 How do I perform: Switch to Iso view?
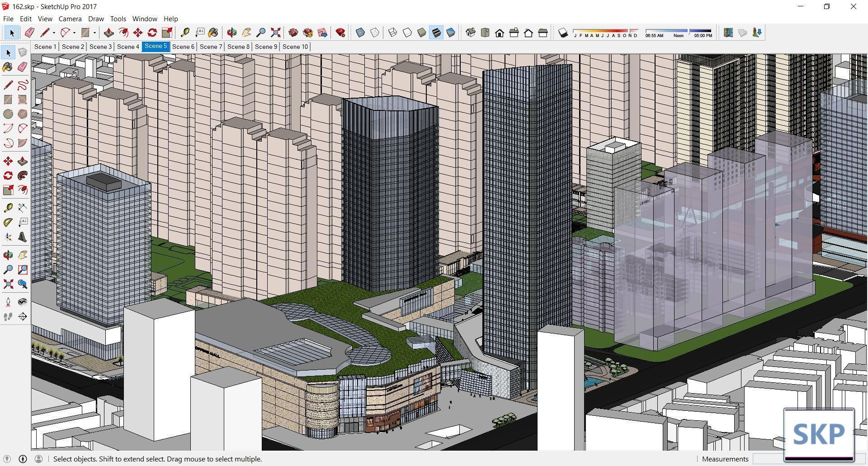[471, 33]
